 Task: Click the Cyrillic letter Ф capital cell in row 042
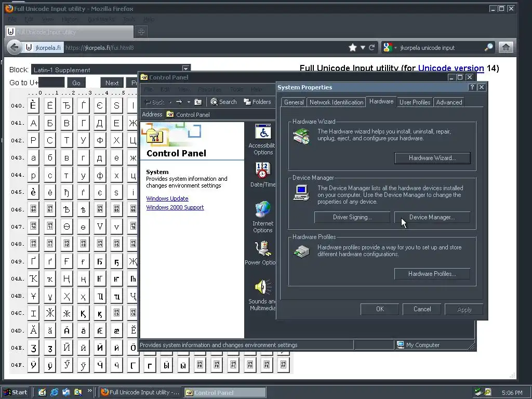(100, 140)
